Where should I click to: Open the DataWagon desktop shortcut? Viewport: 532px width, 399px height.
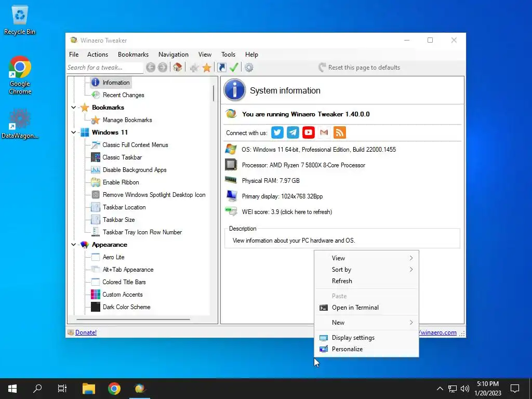[20, 124]
